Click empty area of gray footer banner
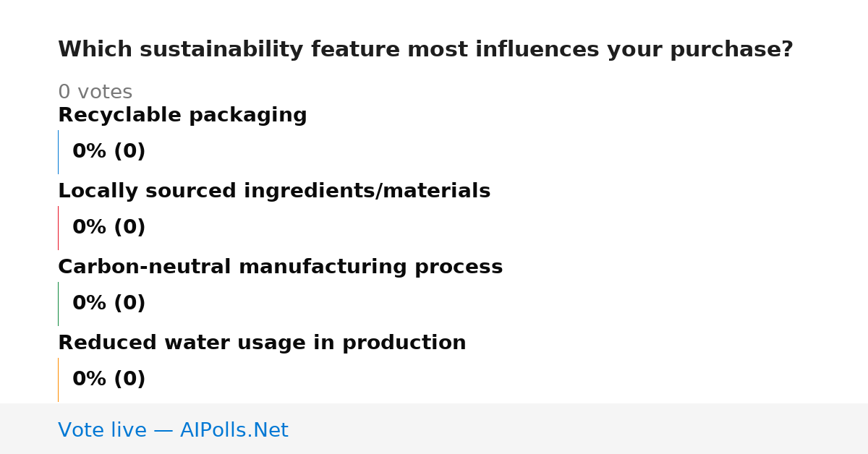 [x=579, y=429]
